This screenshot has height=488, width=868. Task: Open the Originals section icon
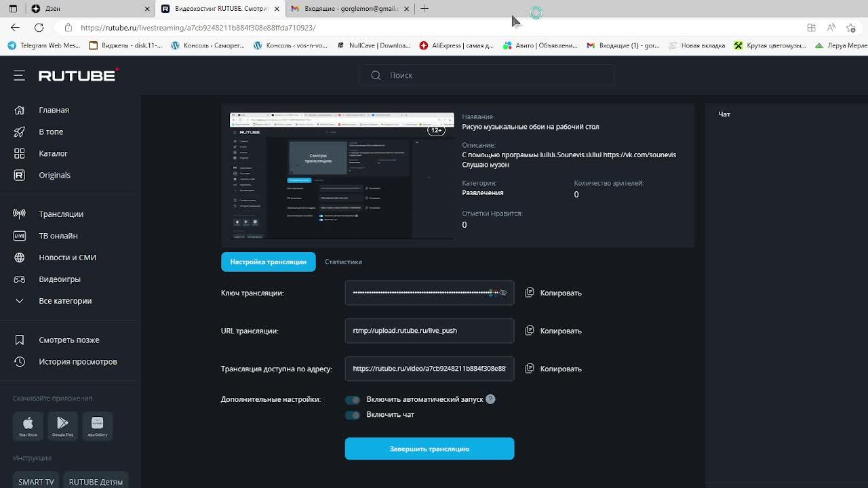[x=20, y=175]
